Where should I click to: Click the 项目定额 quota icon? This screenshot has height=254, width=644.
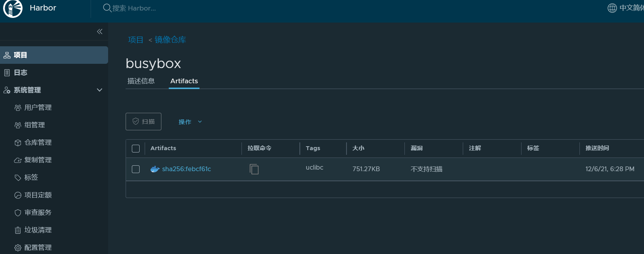point(18,195)
